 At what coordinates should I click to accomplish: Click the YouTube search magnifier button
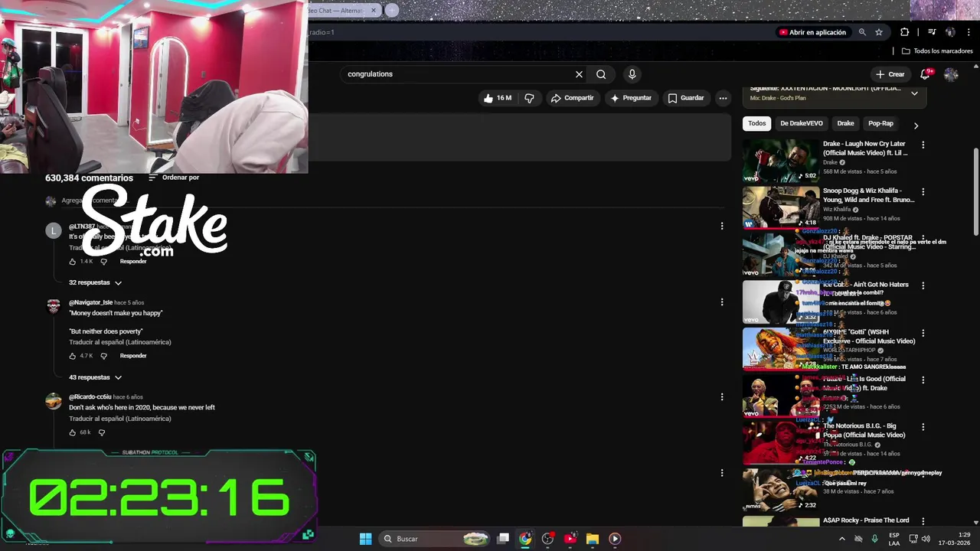click(601, 74)
